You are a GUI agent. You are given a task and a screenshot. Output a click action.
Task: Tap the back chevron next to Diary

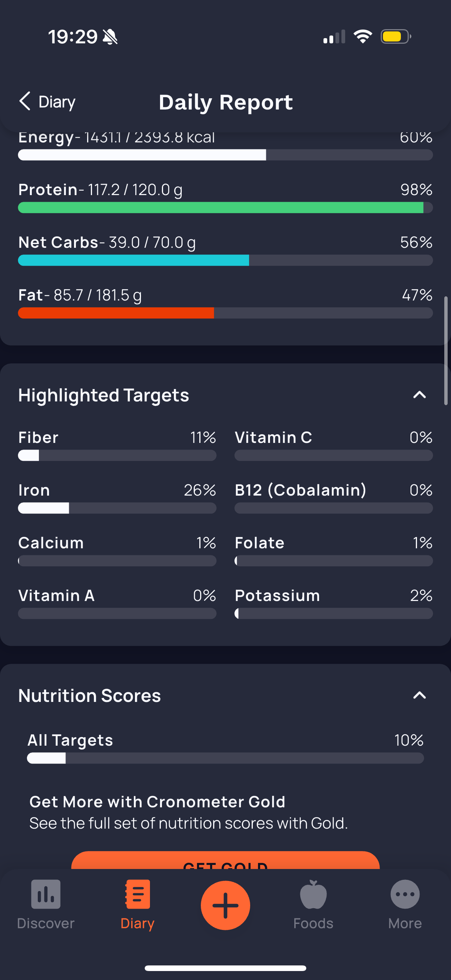tap(25, 101)
